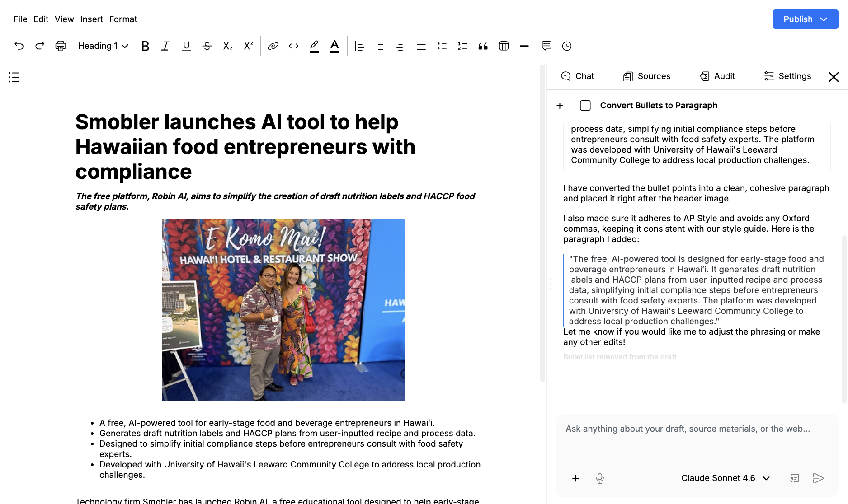Open the Claude Sonnet 4.6 model selector
This screenshot has height=504, width=848.
[726, 478]
